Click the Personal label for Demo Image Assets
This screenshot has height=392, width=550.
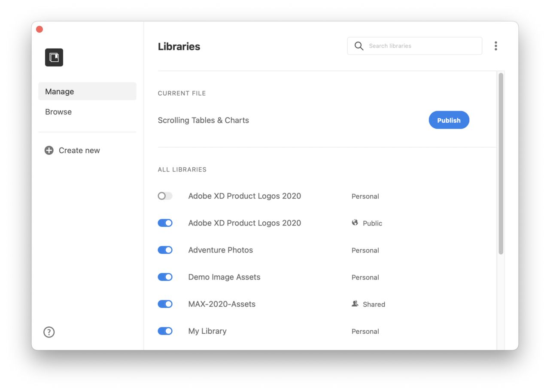tap(365, 277)
